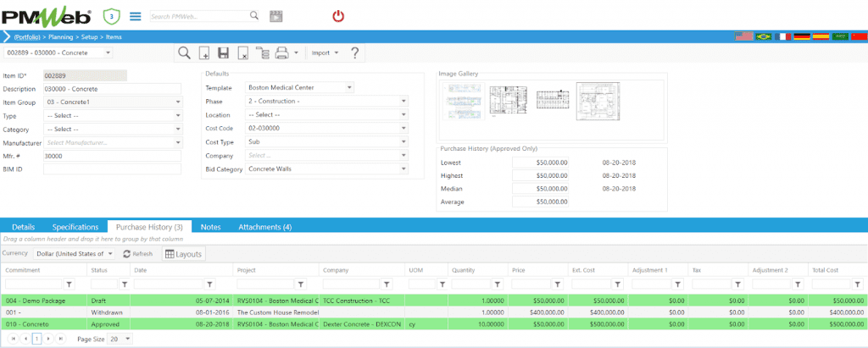Click the video clapperboard icon
This screenshot has width=868, height=348.
coord(275,15)
